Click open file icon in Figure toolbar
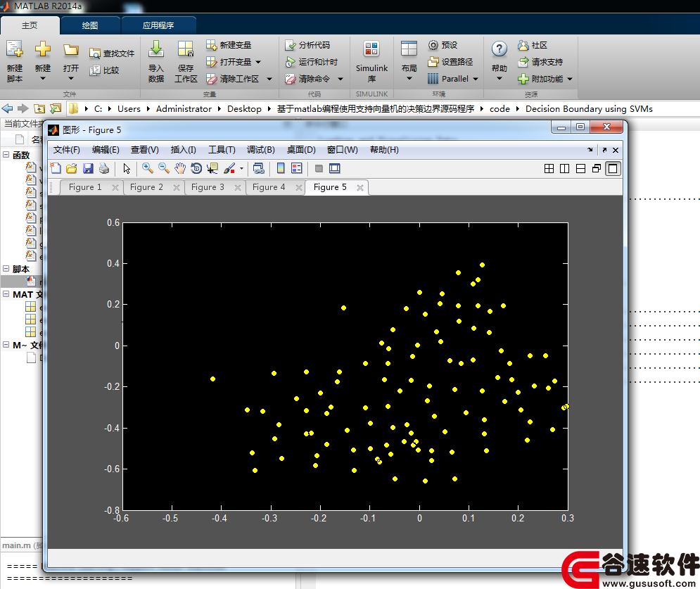Viewport: 700px width, 589px height. pyautogui.click(x=72, y=168)
